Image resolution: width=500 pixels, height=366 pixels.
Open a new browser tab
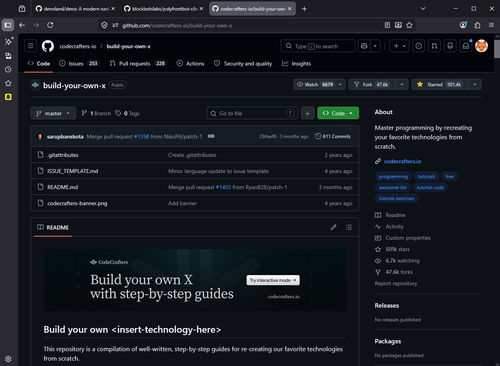coord(304,9)
